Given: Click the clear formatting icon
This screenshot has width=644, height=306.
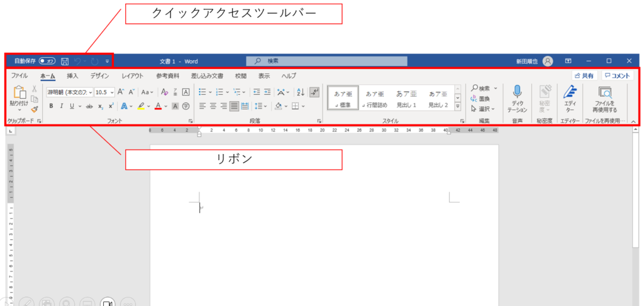Looking at the screenshot, I should pyautogui.click(x=165, y=92).
